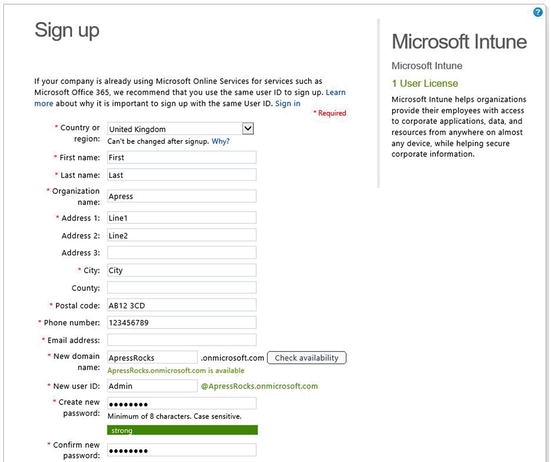The width and height of the screenshot is (551, 462).
Task: Click the '@ApressRocks.onmicrosoft.com' suffix text
Action: 259,386
